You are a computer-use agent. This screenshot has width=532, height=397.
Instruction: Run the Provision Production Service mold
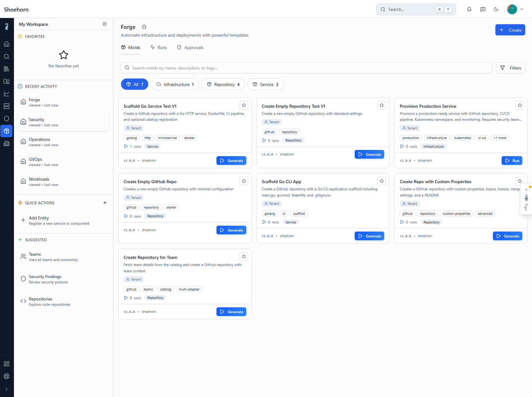pyautogui.click(x=512, y=160)
